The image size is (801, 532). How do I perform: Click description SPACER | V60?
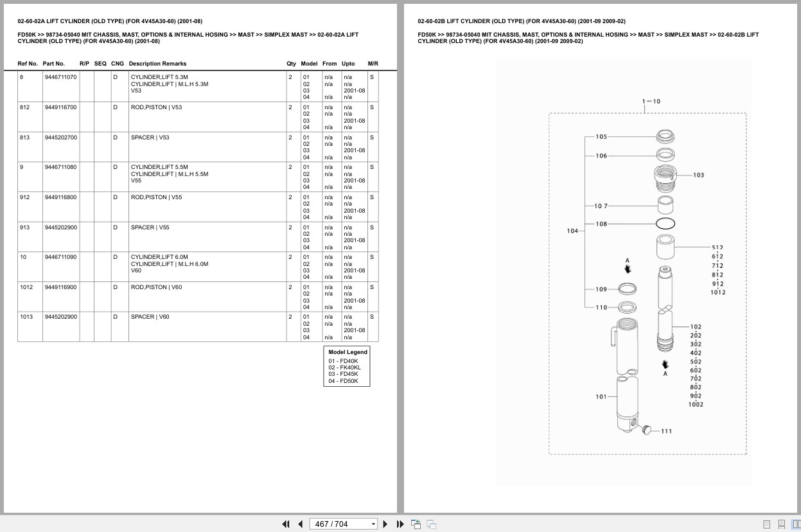point(150,317)
